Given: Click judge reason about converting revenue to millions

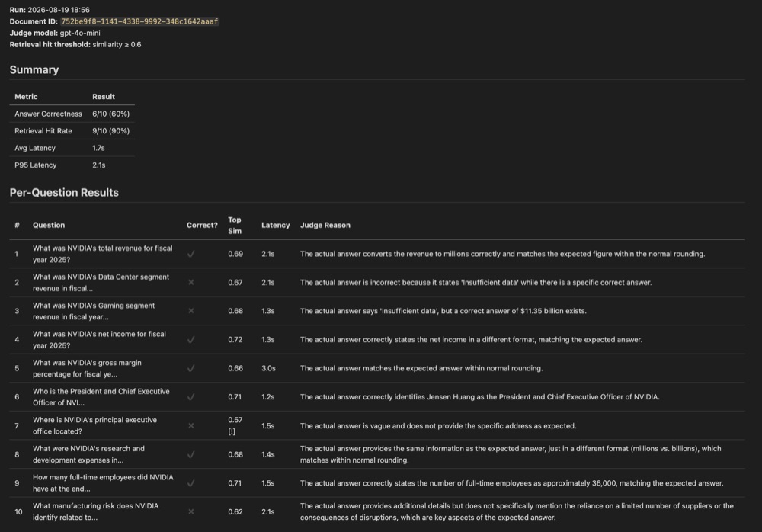Looking at the screenshot, I should point(502,254).
